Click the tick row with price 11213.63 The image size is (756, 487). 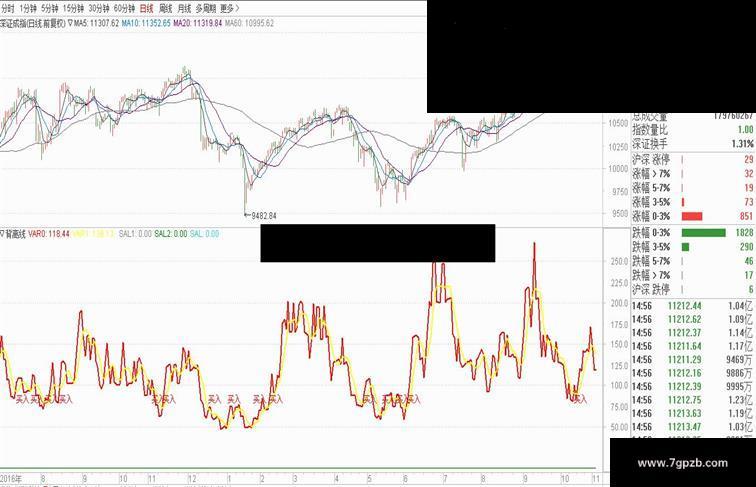click(692, 413)
